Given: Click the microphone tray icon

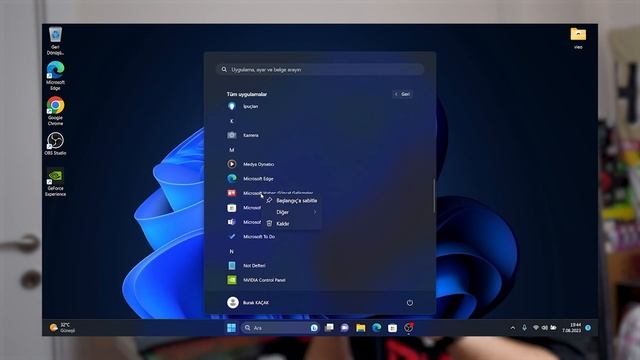Looking at the screenshot, I should pyautogui.click(x=524, y=328).
